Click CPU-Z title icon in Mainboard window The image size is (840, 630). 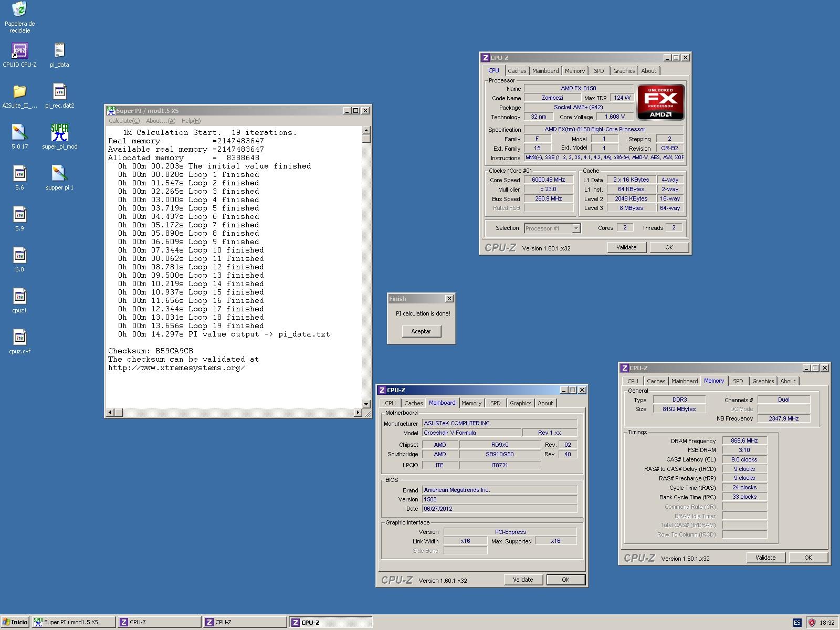pos(382,390)
